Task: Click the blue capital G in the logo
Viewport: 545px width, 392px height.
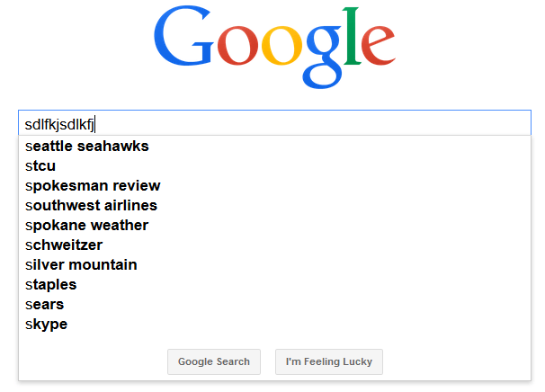Action: pyautogui.click(x=184, y=42)
